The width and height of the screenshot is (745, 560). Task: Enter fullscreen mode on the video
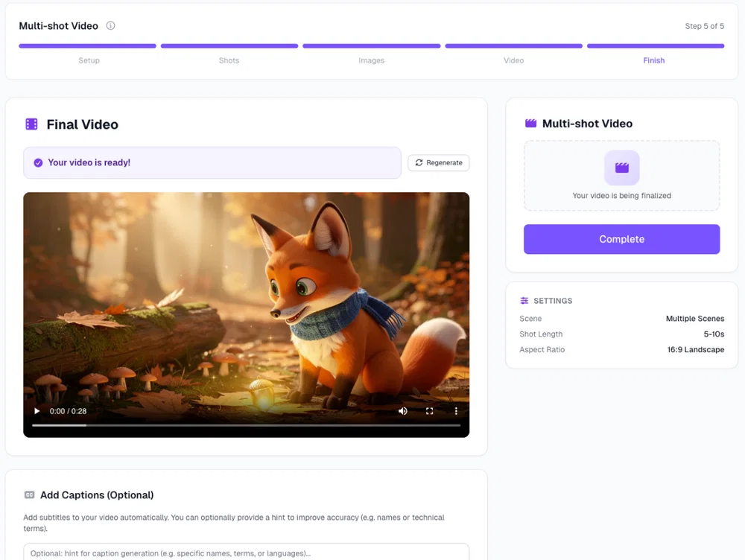coord(430,411)
